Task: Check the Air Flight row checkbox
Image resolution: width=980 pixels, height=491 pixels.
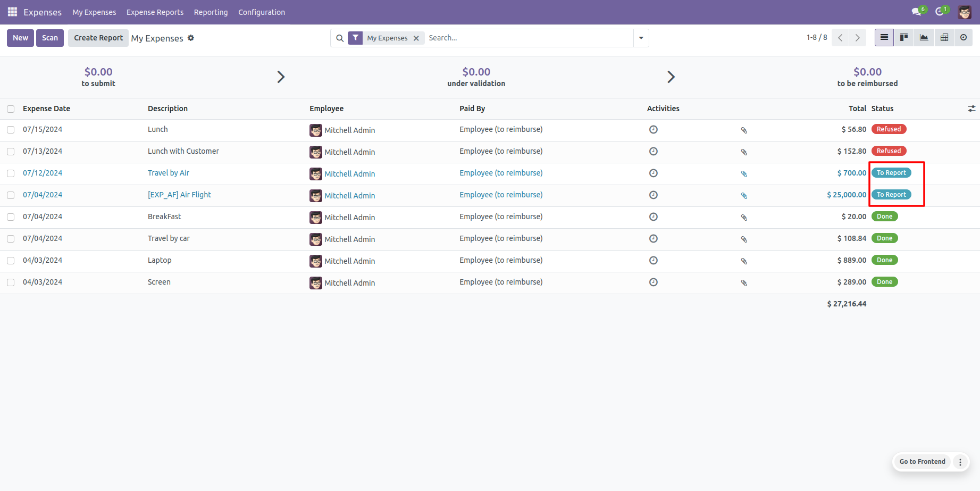Action: point(11,195)
